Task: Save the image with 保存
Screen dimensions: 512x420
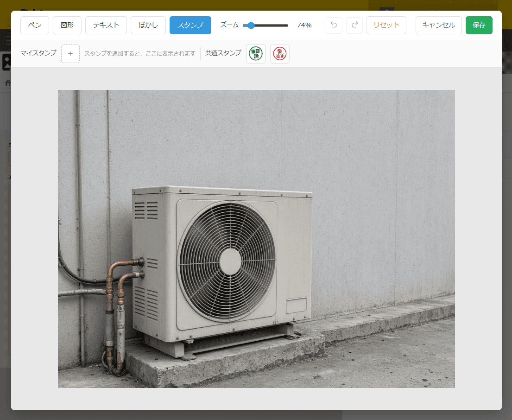Action: (x=479, y=25)
